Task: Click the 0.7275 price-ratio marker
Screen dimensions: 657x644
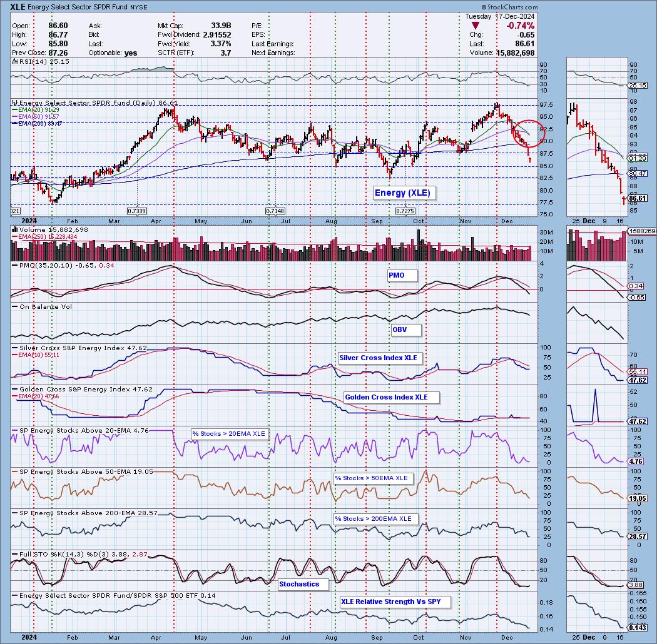Action: (405, 211)
